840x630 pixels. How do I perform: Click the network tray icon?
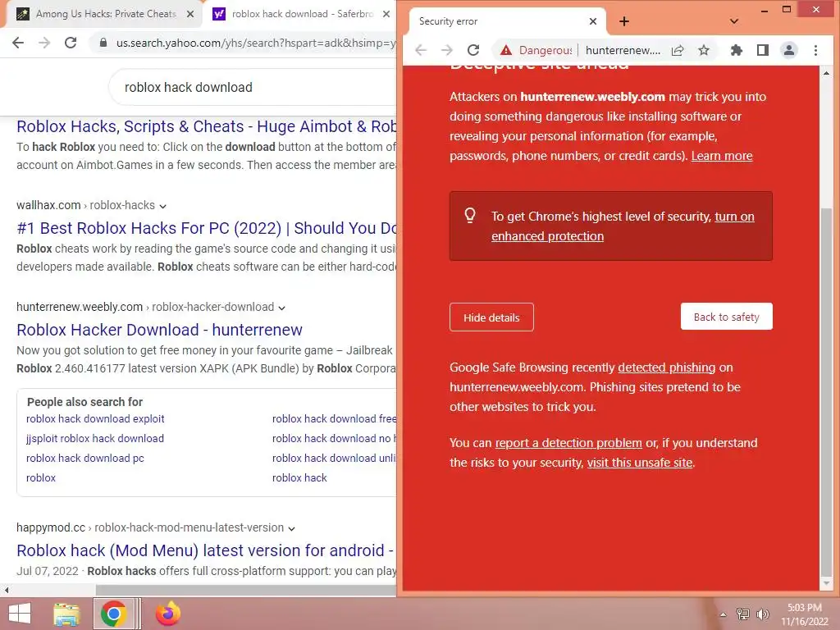pyautogui.click(x=742, y=614)
